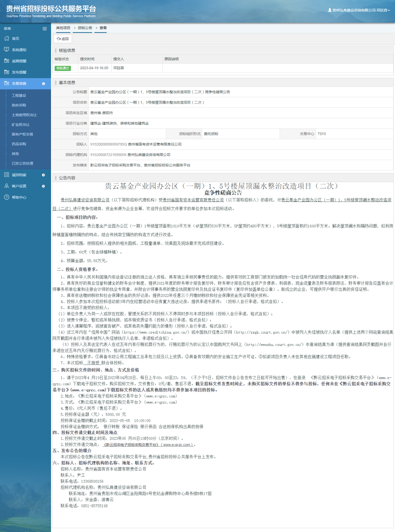This screenshot has height=532, width=395.
Task: Click the 返回 back button
Action: tap(63, 39)
